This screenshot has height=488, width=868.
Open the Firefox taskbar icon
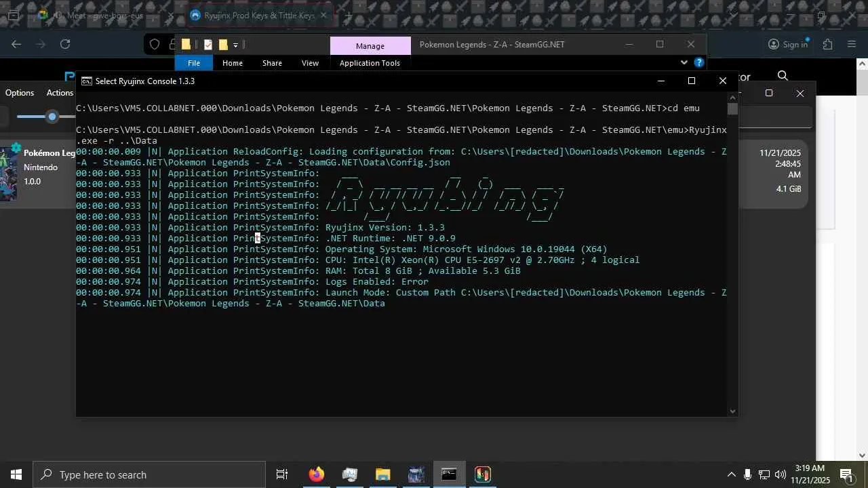coord(317,474)
